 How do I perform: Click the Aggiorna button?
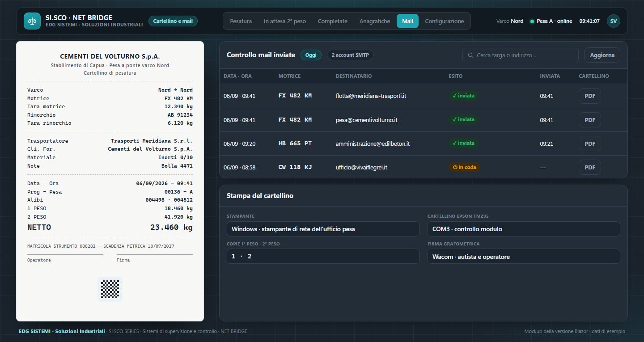(x=602, y=55)
